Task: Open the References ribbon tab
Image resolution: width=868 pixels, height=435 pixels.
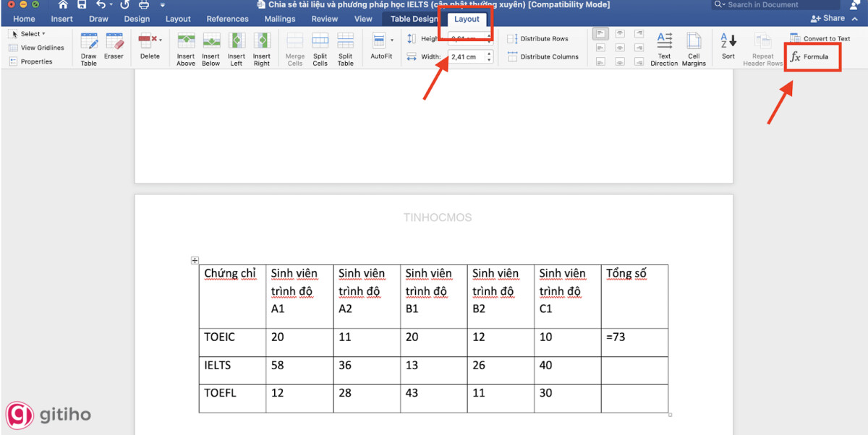Action: [227, 19]
